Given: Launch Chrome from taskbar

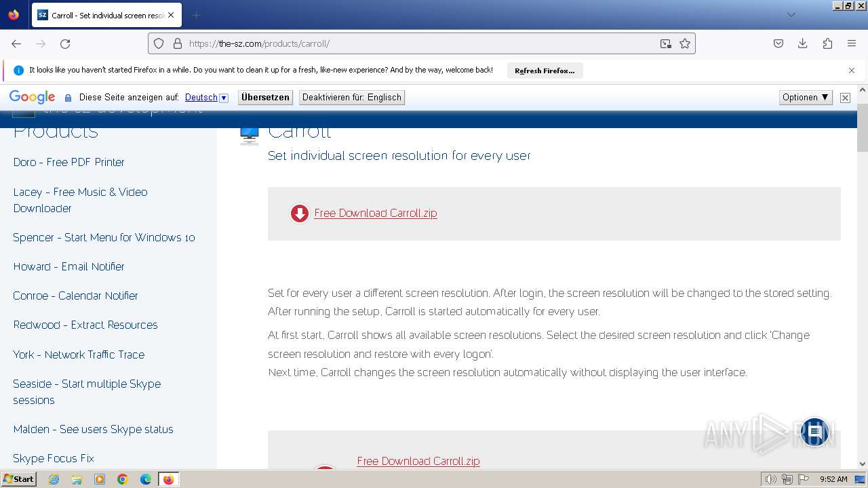Looking at the screenshot, I should tap(123, 479).
